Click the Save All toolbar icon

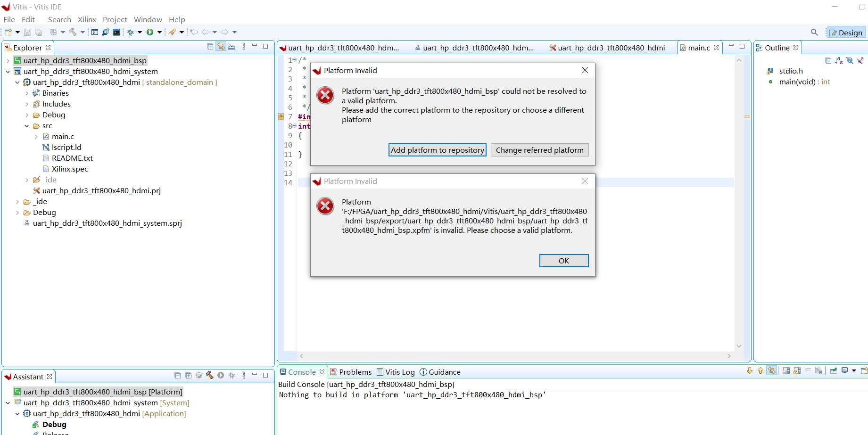pos(38,32)
